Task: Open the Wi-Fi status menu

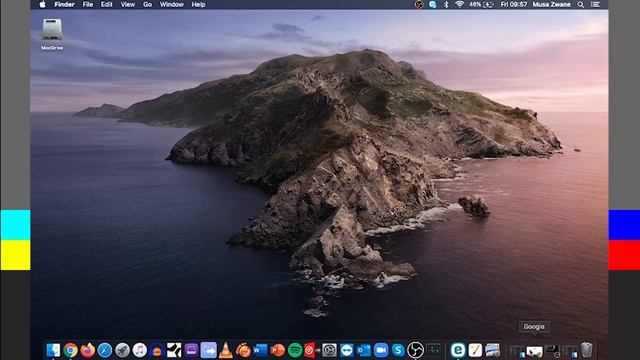Action: coord(459,4)
